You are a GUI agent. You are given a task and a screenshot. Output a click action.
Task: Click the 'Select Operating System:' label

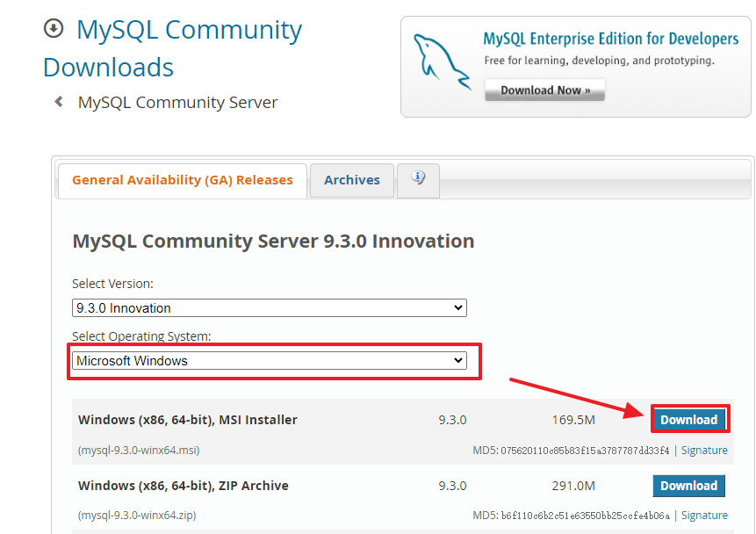141,336
